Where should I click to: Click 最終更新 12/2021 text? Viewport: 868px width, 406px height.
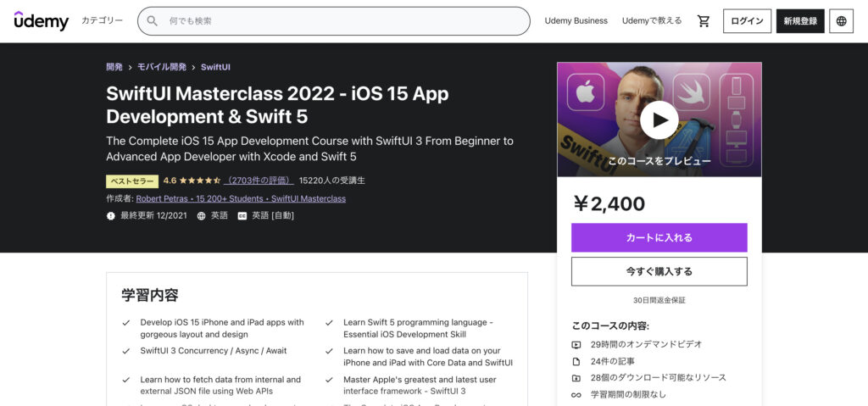coord(153,216)
